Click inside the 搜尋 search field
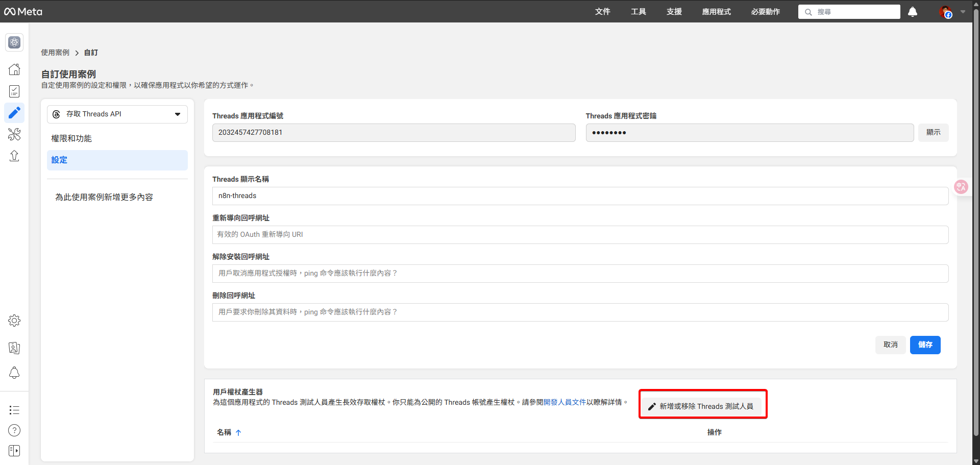The height and width of the screenshot is (465, 980). coord(849,12)
